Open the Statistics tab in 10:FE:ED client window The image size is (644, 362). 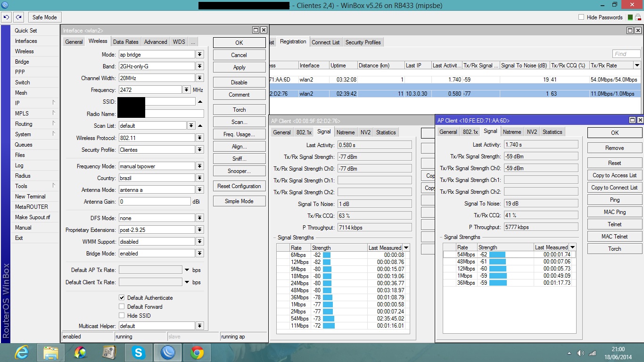[x=552, y=132]
